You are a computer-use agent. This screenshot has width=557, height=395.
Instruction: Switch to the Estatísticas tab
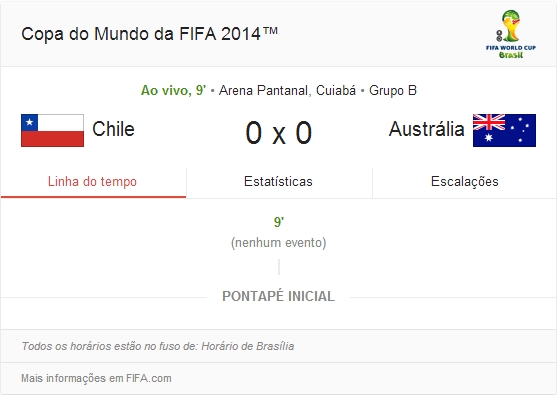[x=278, y=182]
